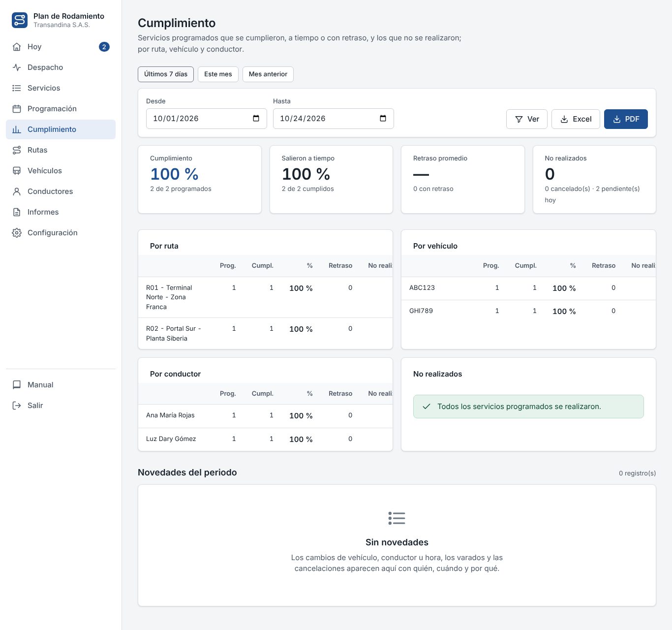
Task: Download the report with PDF button
Action: (x=626, y=119)
